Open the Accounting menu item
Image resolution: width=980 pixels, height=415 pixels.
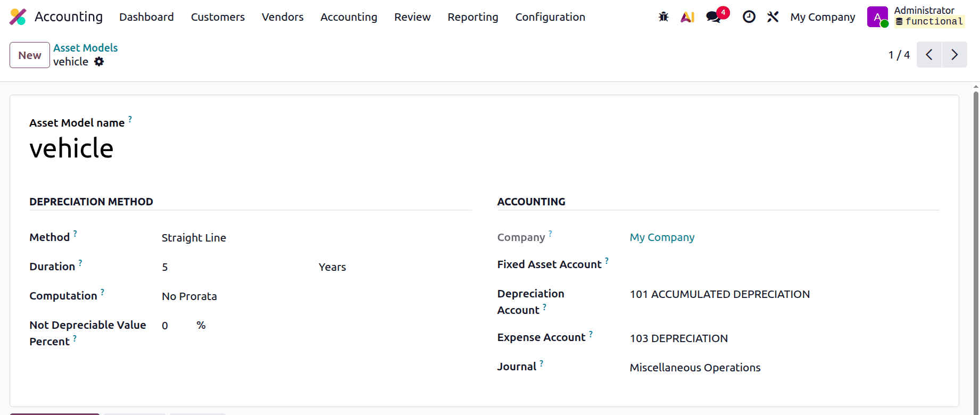coord(348,17)
